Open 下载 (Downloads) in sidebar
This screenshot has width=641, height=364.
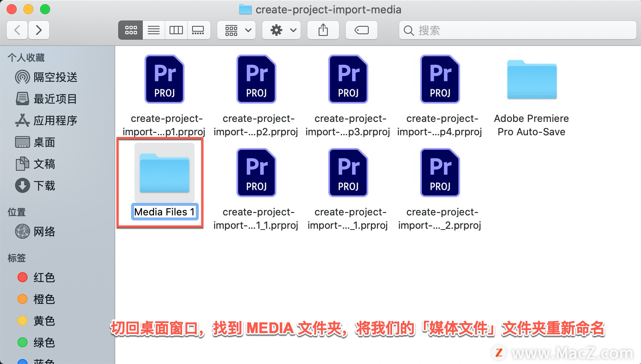point(35,186)
